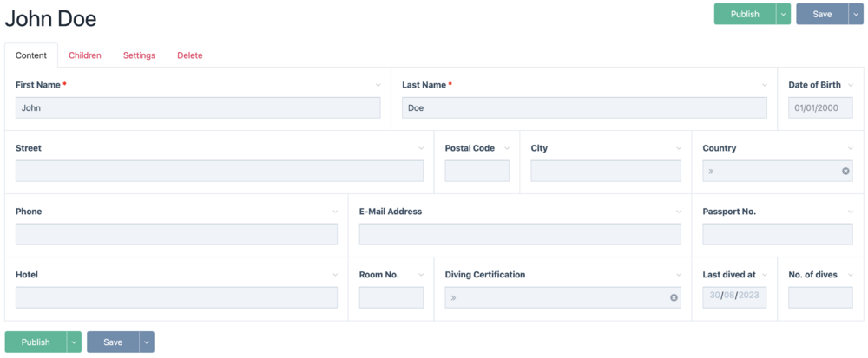Click the chevron icon next to Street label
This screenshot has width=868, height=358.
click(x=421, y=148)
